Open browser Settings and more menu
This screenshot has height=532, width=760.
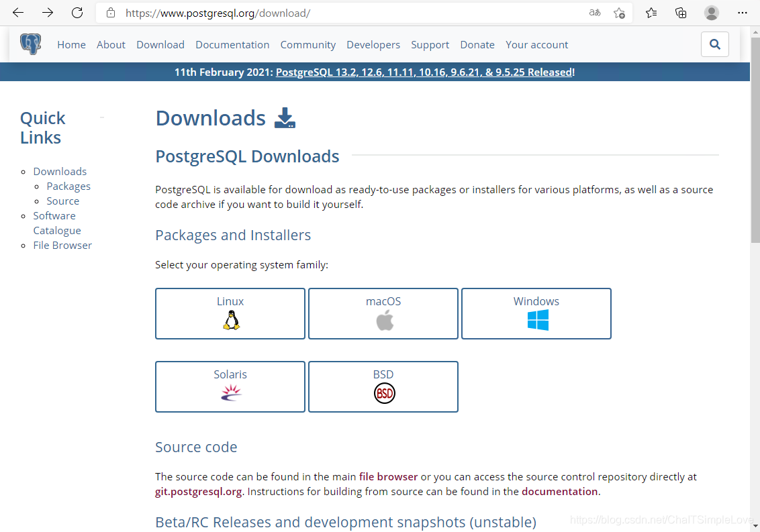tap(742, 13)
